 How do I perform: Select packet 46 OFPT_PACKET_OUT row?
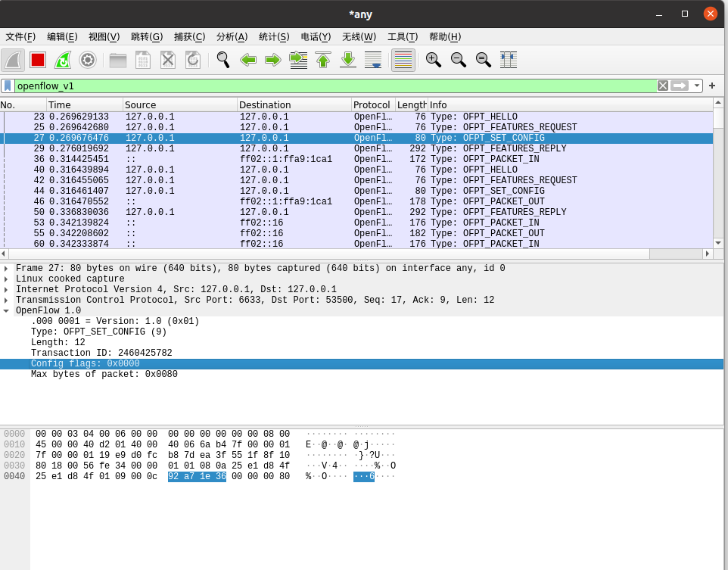tap(356, 201)
